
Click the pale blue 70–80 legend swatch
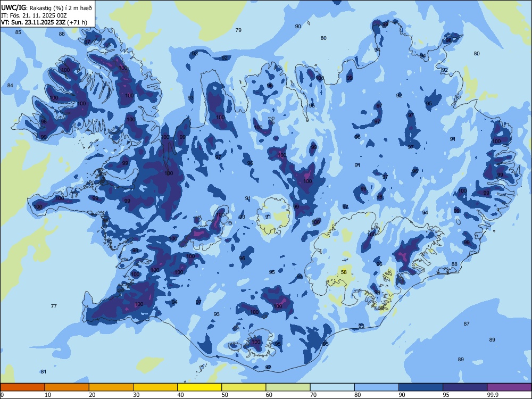click(332, 387)
